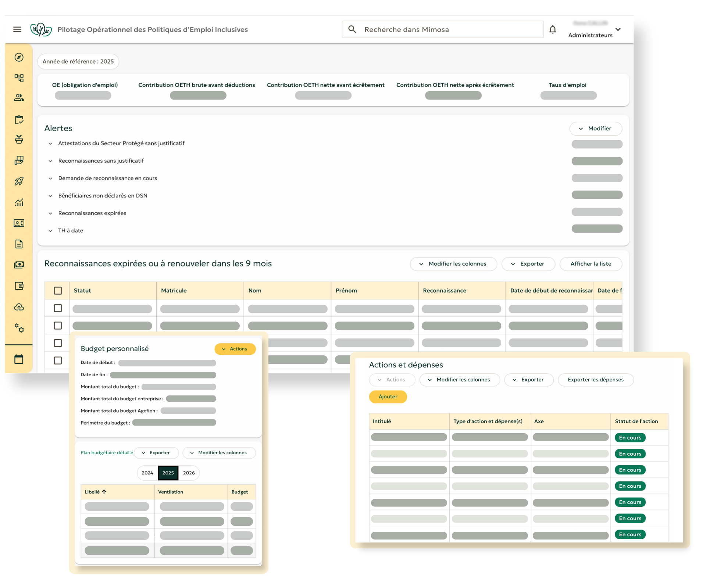Screen dimensions: 706x588
Task: Open settings via the gear icon
Action: 19,329
